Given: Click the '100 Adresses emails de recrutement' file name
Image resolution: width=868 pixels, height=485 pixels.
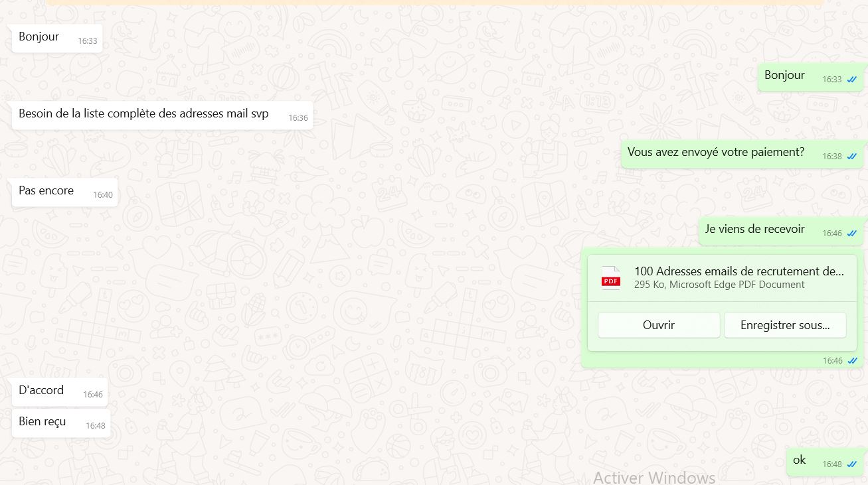Looking at the screenshot, I should tap(738, 271).
